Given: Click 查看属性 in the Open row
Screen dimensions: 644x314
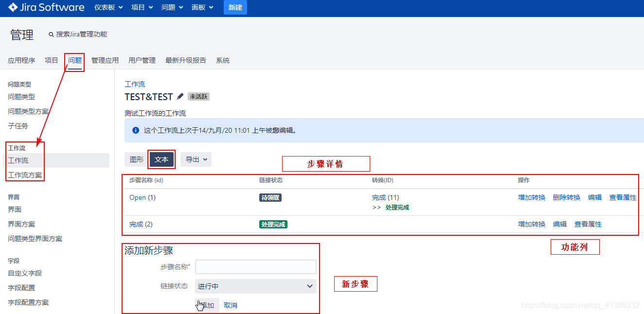Looking at the screenshot, I should tap(623, 197).
